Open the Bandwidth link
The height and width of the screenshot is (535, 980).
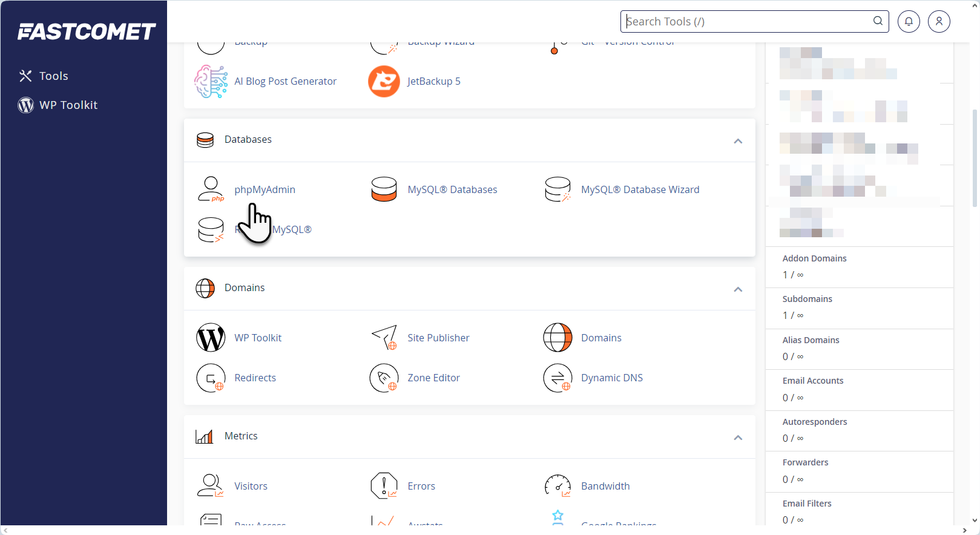tap(605, 486)
